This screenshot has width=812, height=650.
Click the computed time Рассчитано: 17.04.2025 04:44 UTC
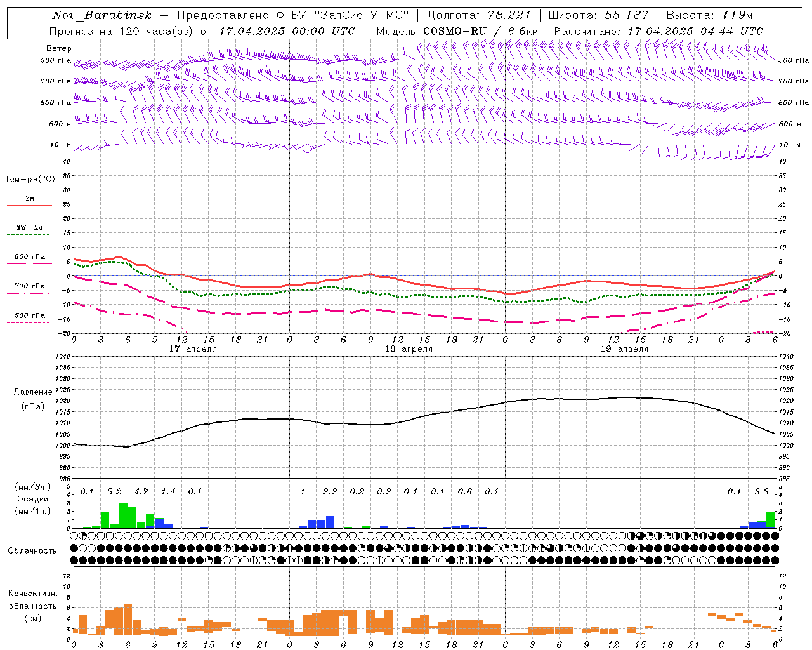(x=658, y=31)
